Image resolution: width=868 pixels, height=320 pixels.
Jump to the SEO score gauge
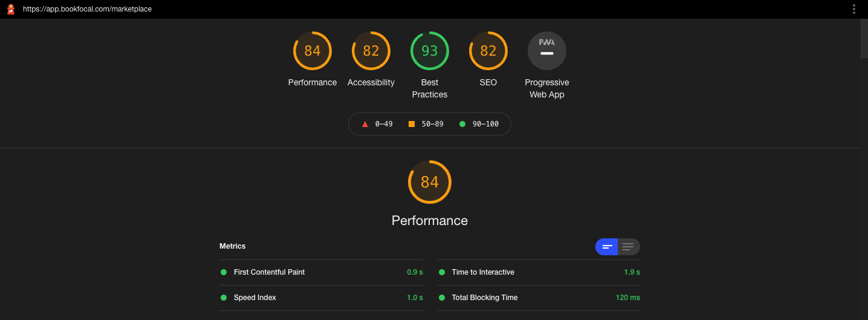coord(488,51)
